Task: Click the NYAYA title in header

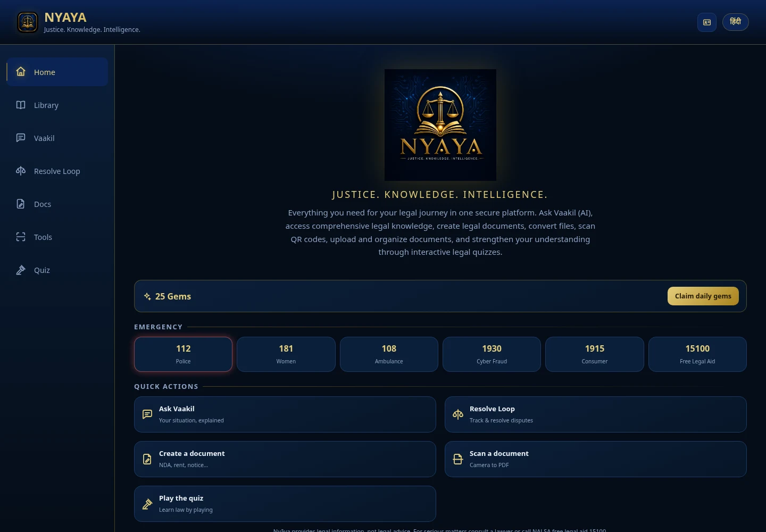Action: (65, 18)
